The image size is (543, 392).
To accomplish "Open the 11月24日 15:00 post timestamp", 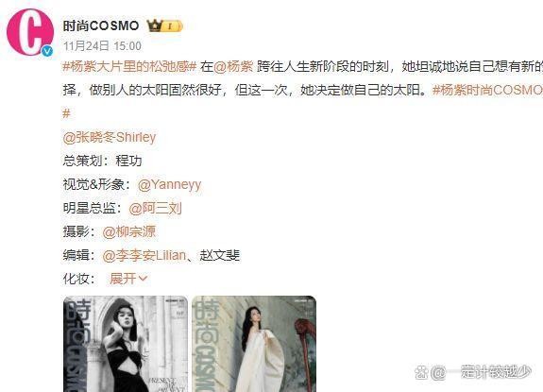I will point(102,45).
